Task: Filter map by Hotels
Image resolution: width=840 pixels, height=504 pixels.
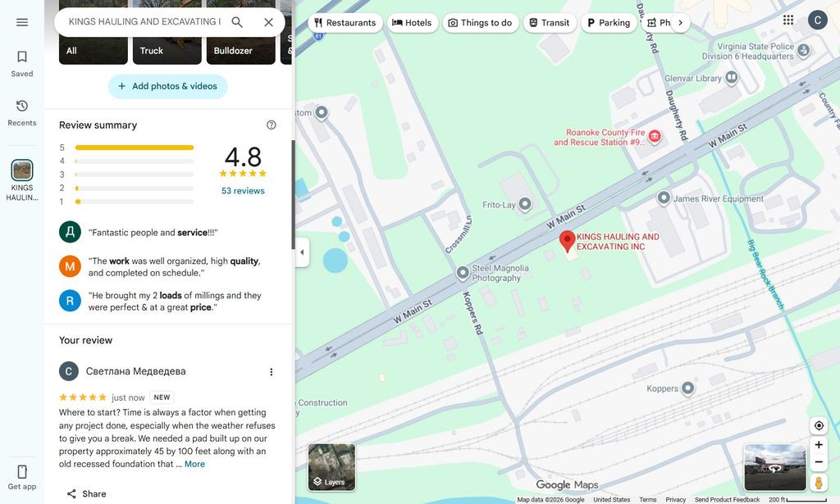Action: click(x=412, y=22)
